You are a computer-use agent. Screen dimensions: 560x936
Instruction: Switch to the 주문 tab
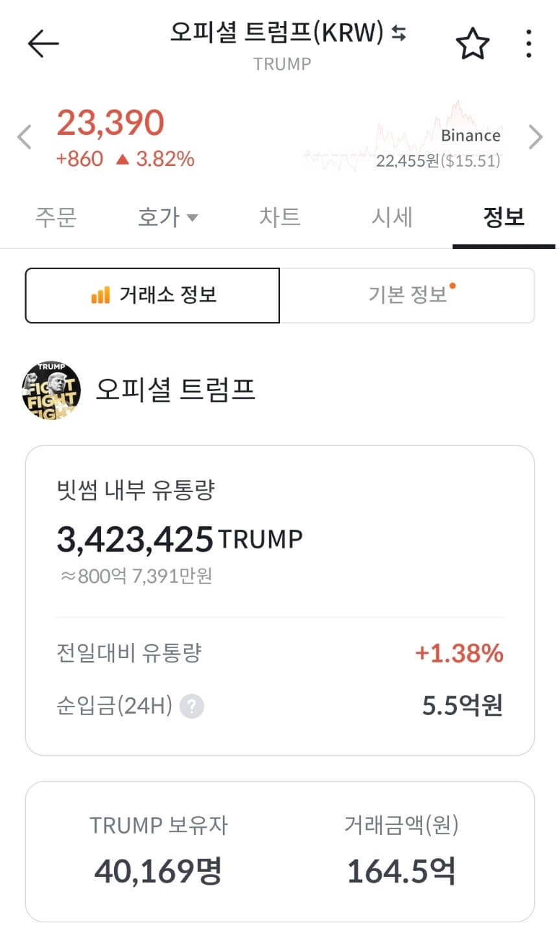point(56,218)
